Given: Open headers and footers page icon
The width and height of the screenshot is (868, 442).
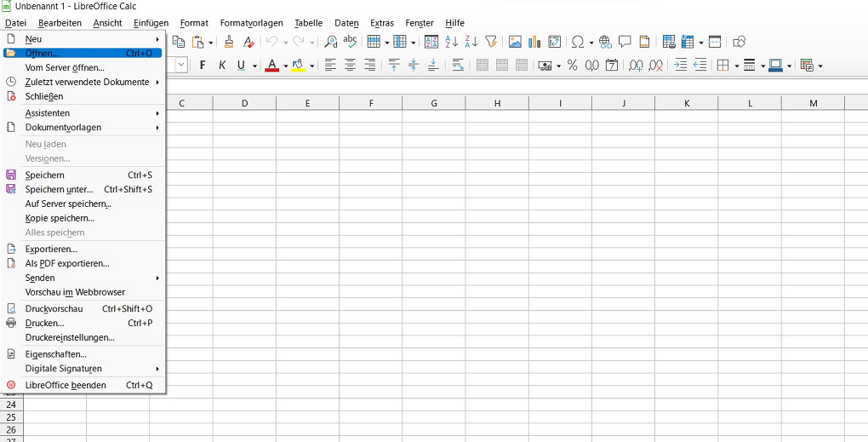Looking at the screenshot, I should coord(644,42).
